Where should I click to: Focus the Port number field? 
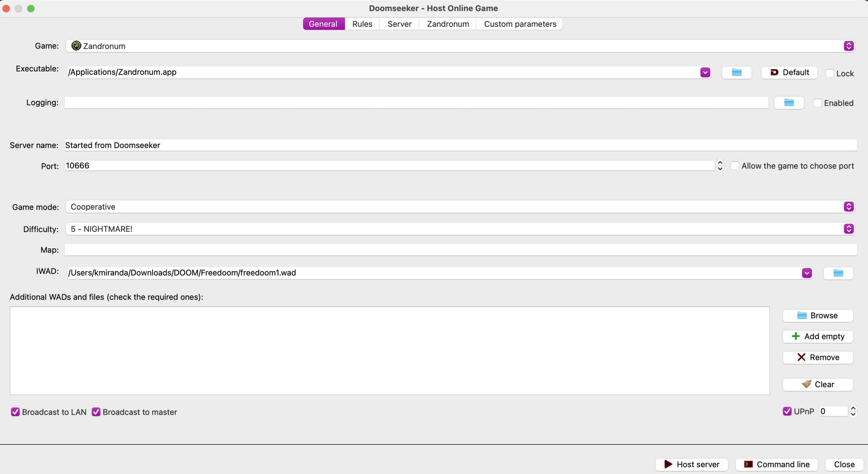coord(390,166)
